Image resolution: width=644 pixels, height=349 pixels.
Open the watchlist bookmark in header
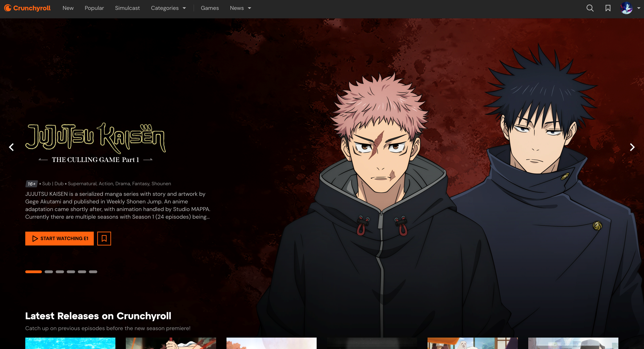608,8
